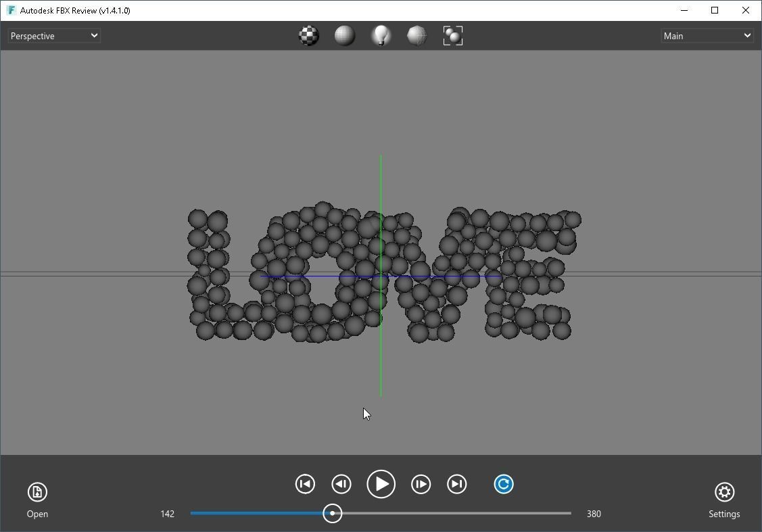Jump to the first frame
The width and height of the screenshot is (762, 532).
[x=305, y=484]
